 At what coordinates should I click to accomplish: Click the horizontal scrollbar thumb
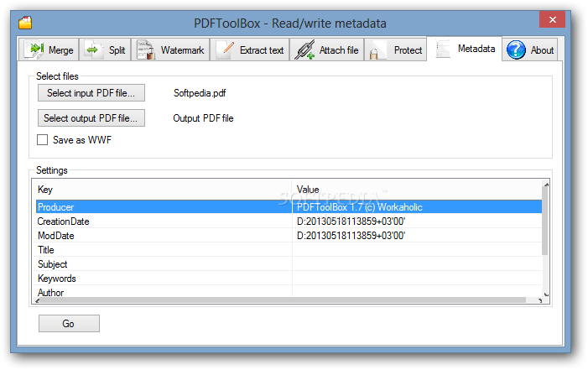pos(284,300)
